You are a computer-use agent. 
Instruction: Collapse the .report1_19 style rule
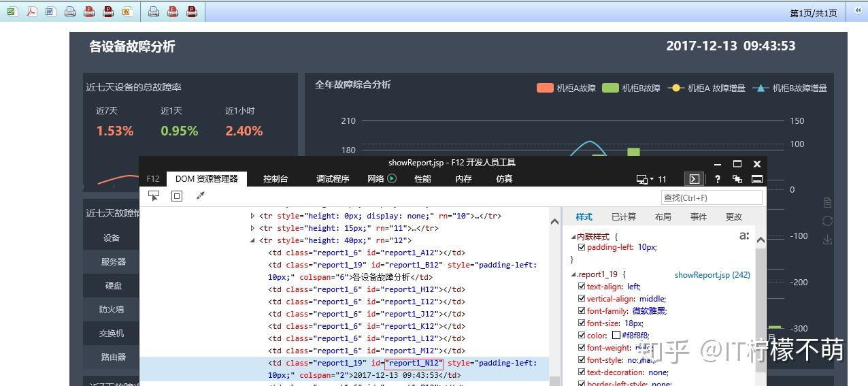coord(573,275)
